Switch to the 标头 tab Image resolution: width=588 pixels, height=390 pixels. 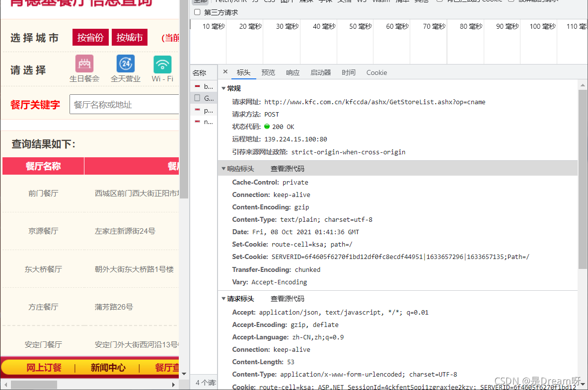click(243, 72)
